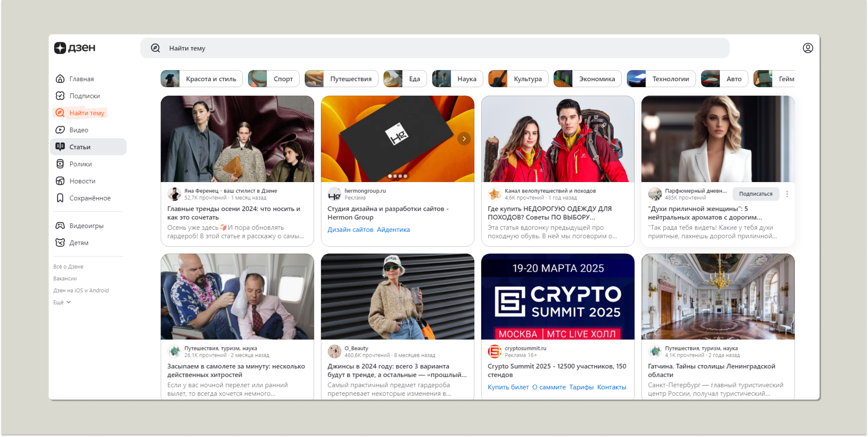Click the Парфюмерный дневник avatar

[655, 194]
